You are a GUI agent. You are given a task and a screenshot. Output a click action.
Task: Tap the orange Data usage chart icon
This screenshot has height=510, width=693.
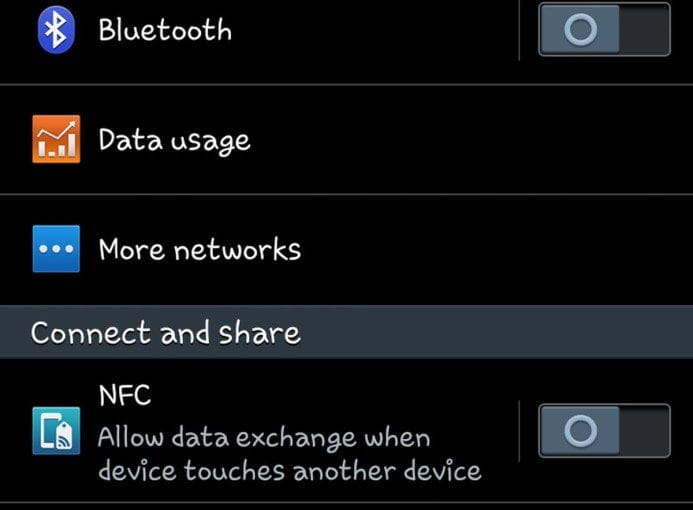(56, 139)
